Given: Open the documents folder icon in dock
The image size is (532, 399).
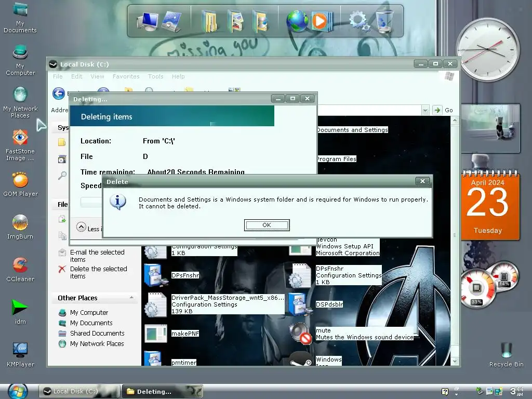Looking at the screenshot, I should pos(210,22).
